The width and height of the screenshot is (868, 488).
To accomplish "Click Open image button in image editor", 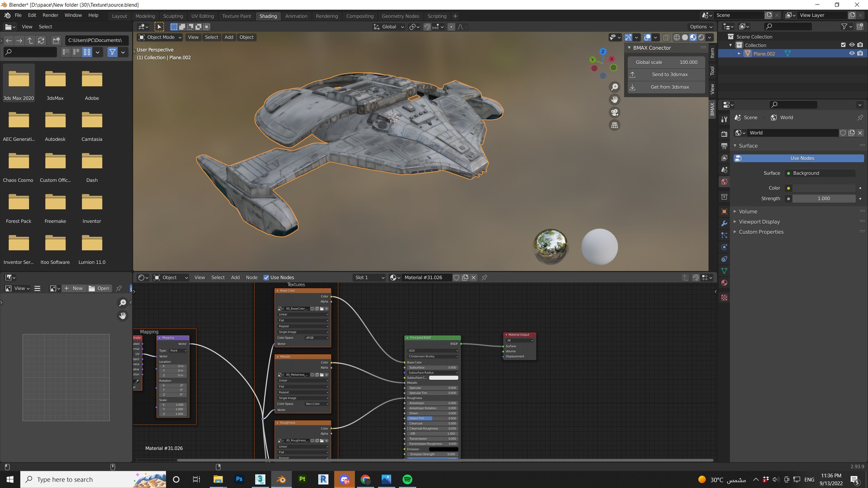I will (x=99, y=288).
